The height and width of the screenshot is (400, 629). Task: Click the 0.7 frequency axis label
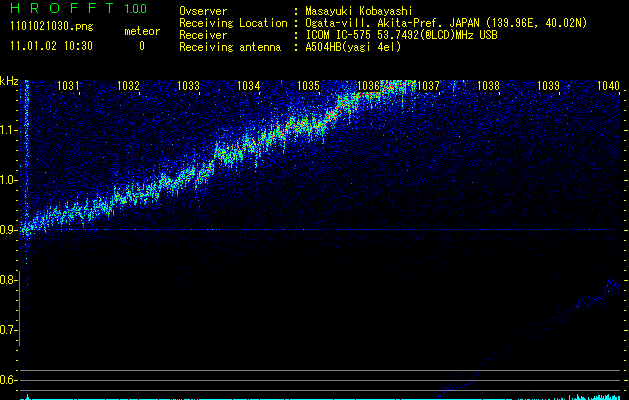click(8, 330)
